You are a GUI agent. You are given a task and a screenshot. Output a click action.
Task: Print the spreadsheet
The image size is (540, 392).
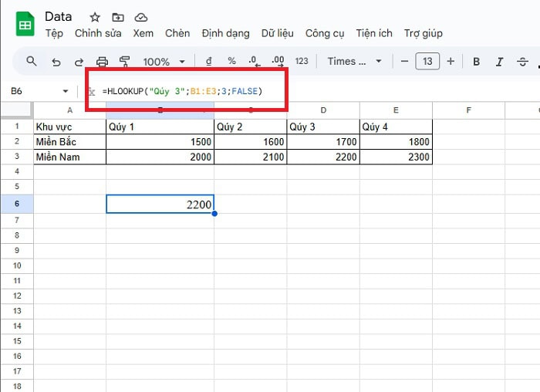[102, 62]
